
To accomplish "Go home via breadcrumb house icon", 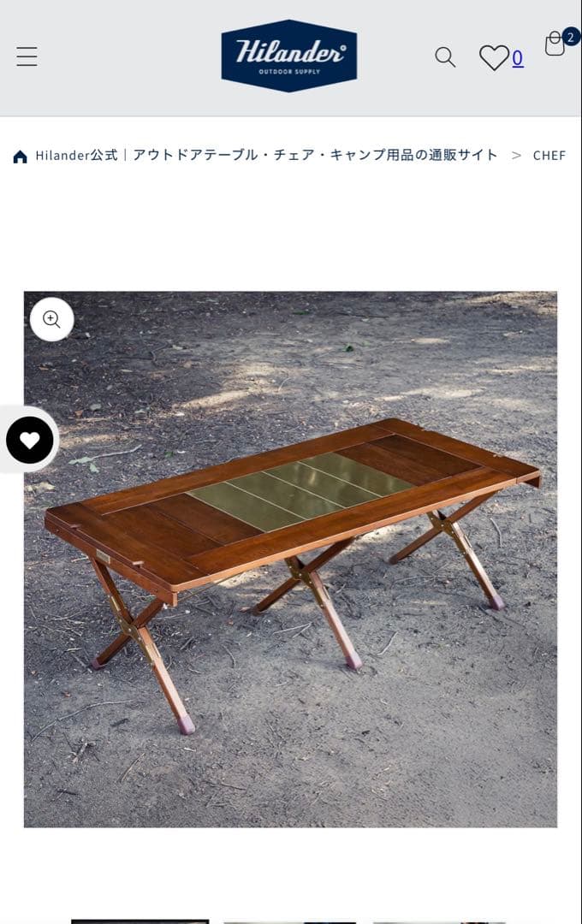I will pos(20,157).
